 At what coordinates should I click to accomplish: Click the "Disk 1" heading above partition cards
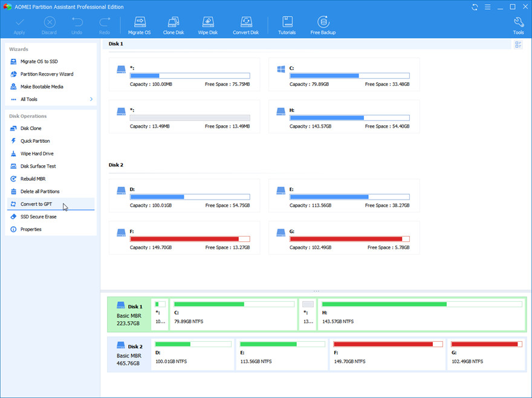(116, 44)
